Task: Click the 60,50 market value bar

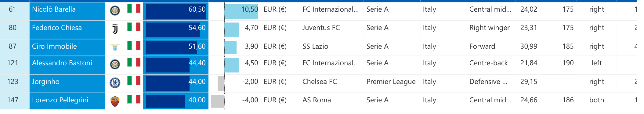Action: pyautogui.click(x=176, y=11)
